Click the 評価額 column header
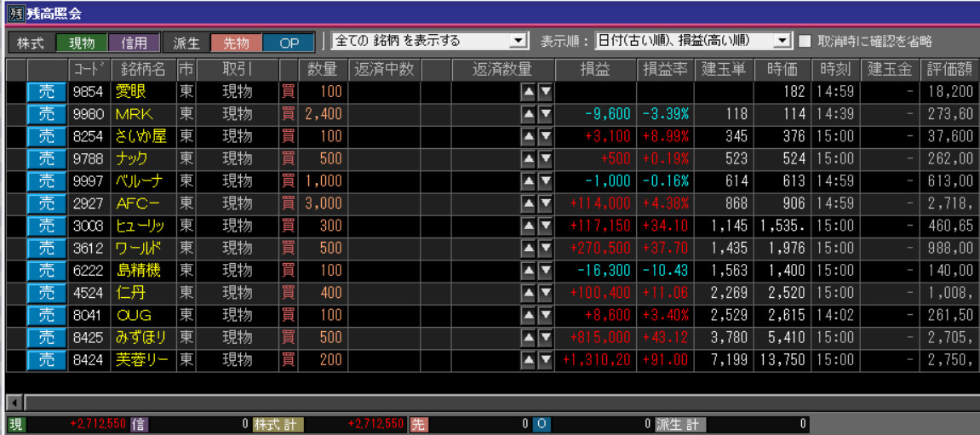 949,69
